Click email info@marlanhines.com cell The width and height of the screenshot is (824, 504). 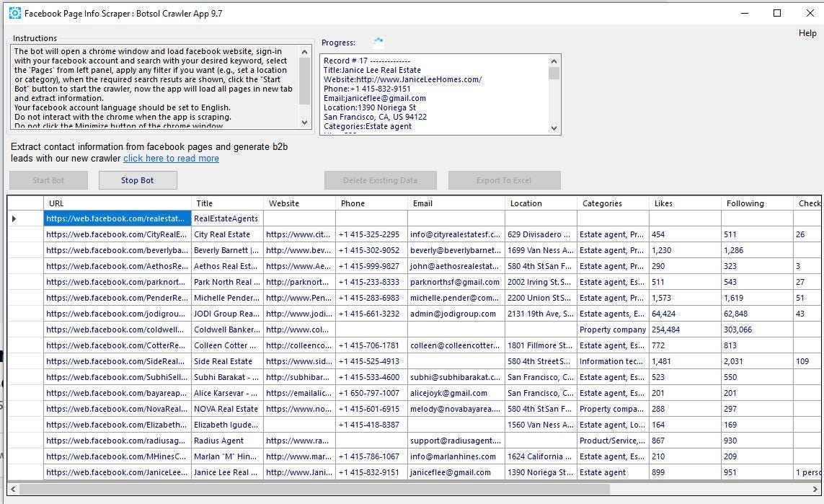click(x=456, y=456)
